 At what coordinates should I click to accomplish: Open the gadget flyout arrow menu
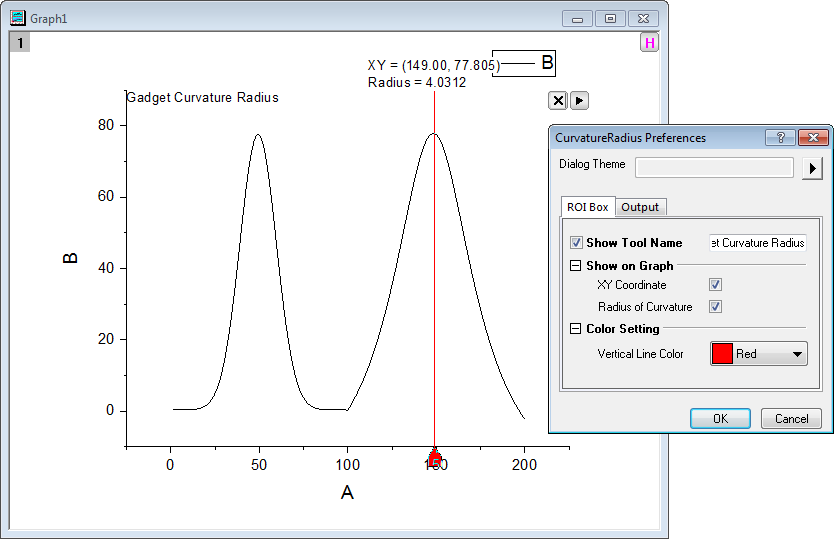tap(579, 101)
